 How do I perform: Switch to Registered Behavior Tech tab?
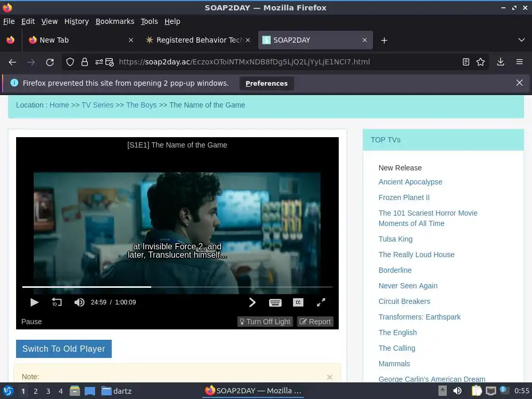tap(198, 40)
